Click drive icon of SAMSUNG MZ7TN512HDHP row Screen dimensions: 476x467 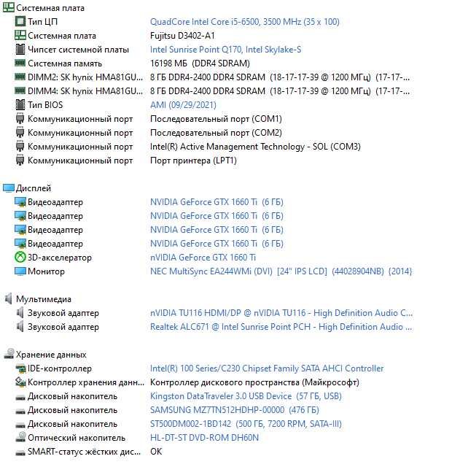tap(20, 411)
